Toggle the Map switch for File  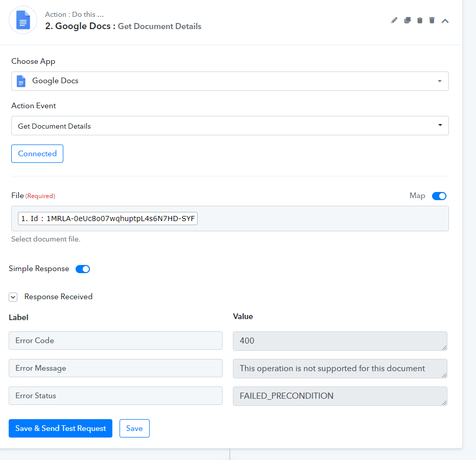pos(439,196)
